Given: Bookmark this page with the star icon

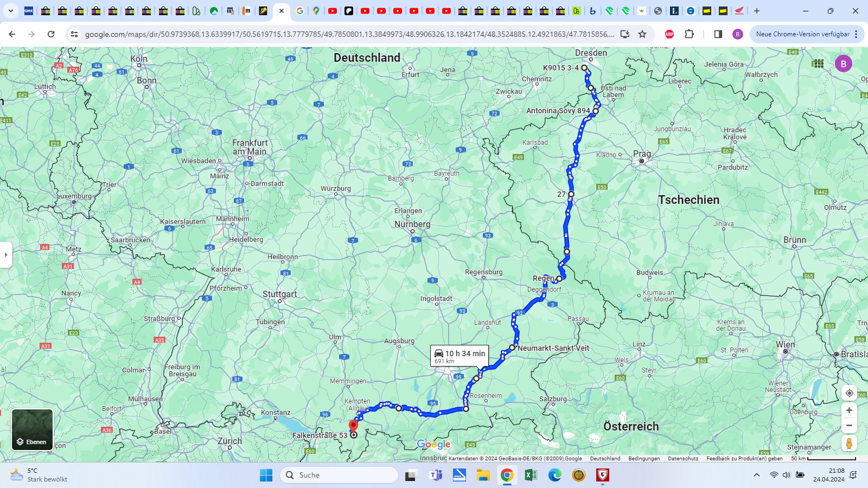Looking at the screenshot, I should click(642, 34).
